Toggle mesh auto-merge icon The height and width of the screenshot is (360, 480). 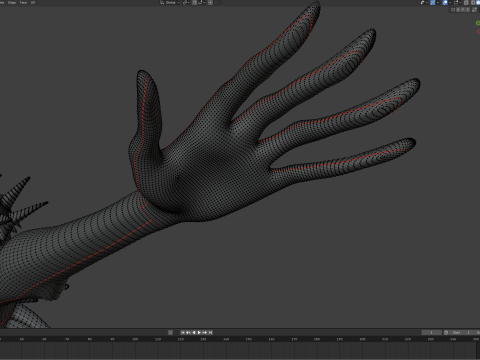coord(453,10)
